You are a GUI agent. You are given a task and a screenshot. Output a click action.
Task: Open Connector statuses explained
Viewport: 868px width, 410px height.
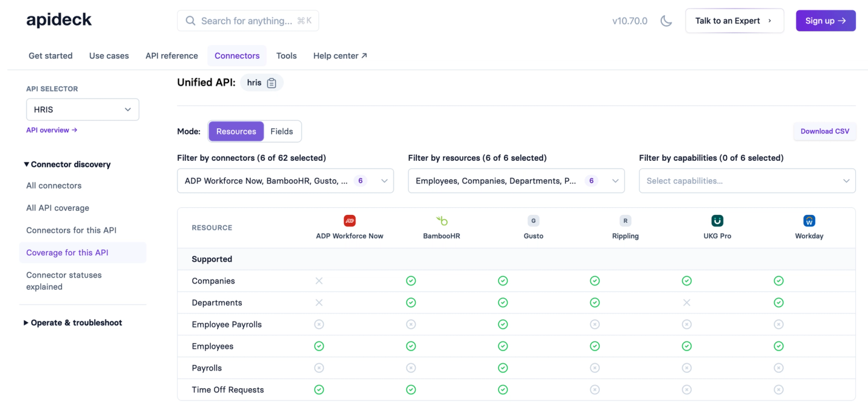[x=64, y=281]
